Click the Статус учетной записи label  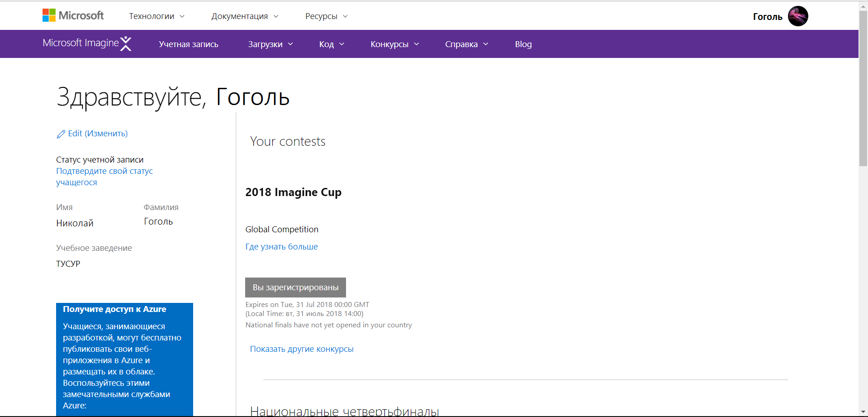100,160
